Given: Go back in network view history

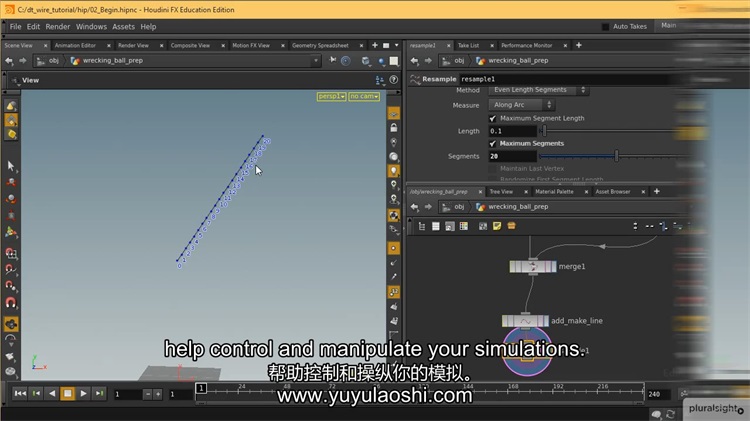Looking at the screenshot, I should tap(415, 207).
